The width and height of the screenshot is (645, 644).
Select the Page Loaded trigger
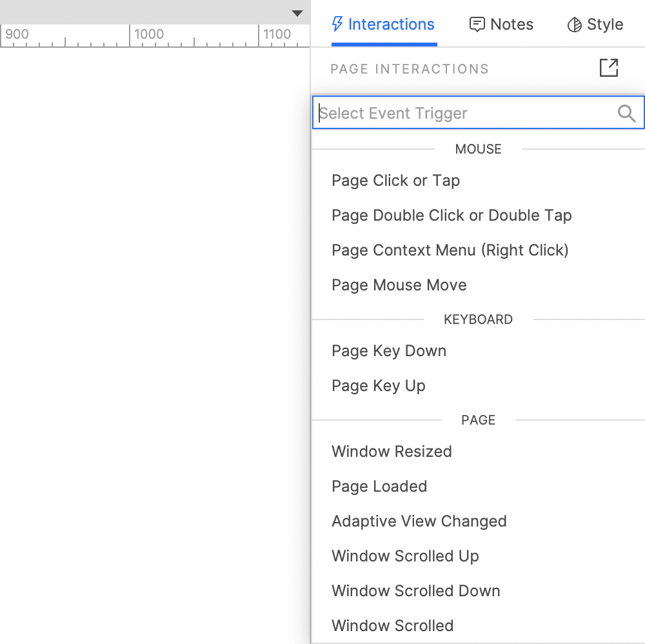(379, 486)
